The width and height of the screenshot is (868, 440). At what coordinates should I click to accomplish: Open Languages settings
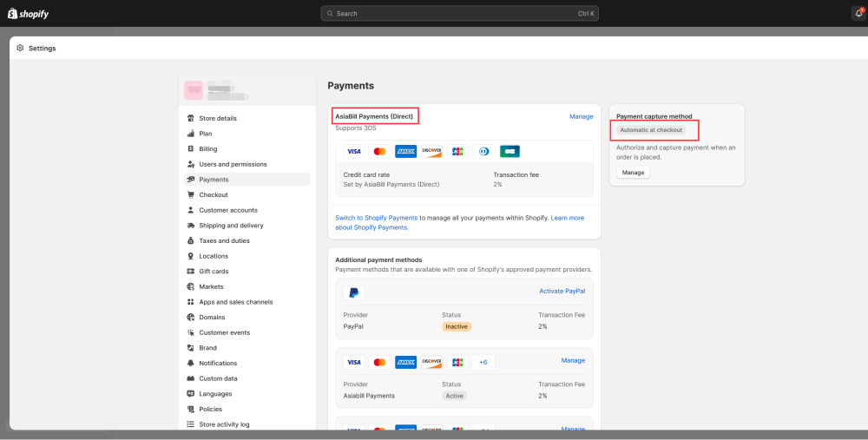click(247, 394)
